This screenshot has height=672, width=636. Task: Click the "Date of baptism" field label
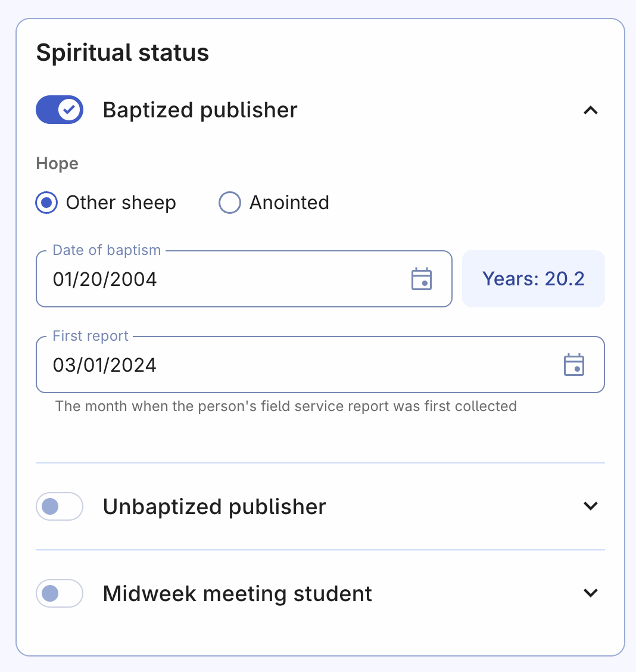tap(107, 250)
